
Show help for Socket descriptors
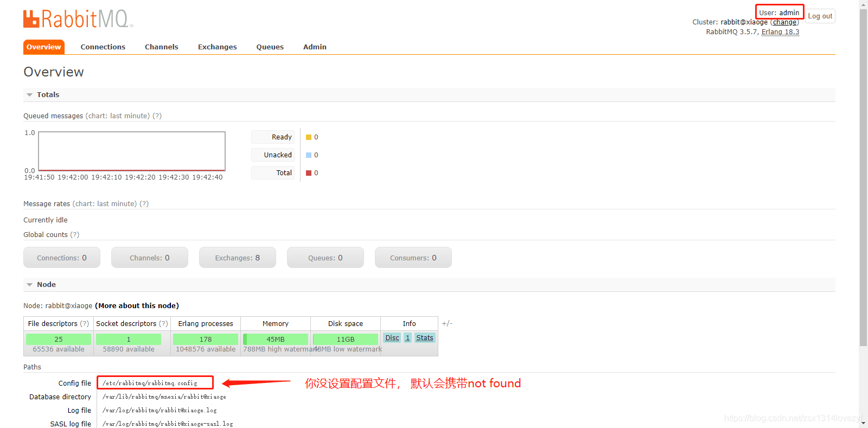(163, 324)
